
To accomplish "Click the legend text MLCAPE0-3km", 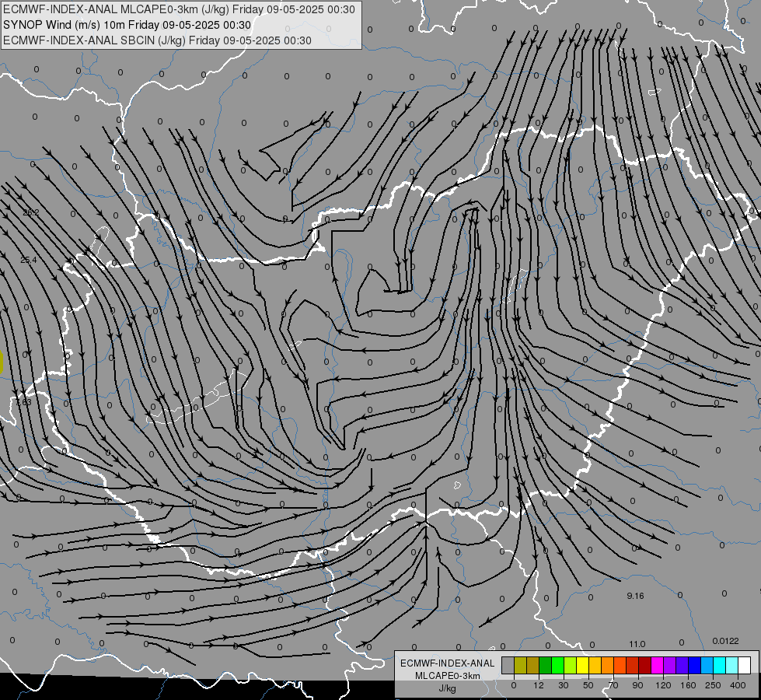I will pos(448,676).
